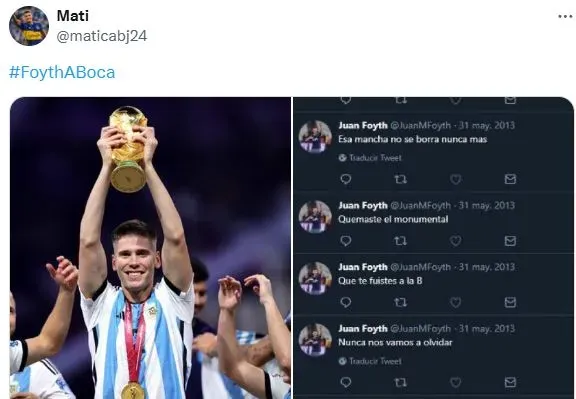
Task: Reply to the 'Esa mancha no se borra' tweet
Action: click(346, 179)
